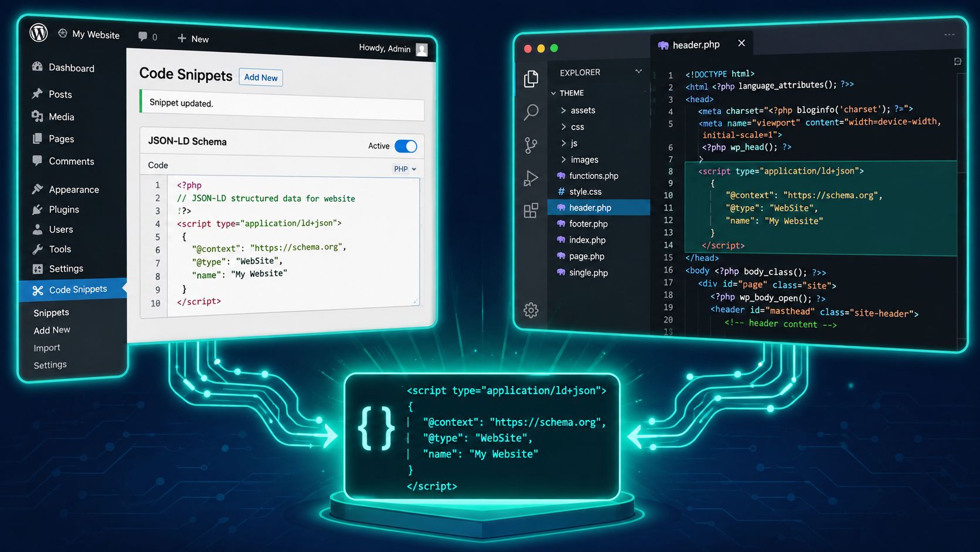Open single.php in explorer

coord(583,273)
